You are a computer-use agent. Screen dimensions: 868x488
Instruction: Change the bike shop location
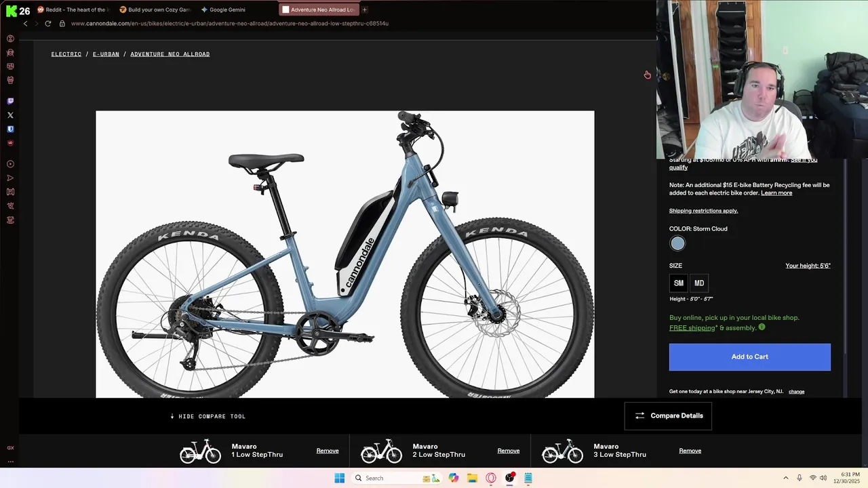pos(796,392)
